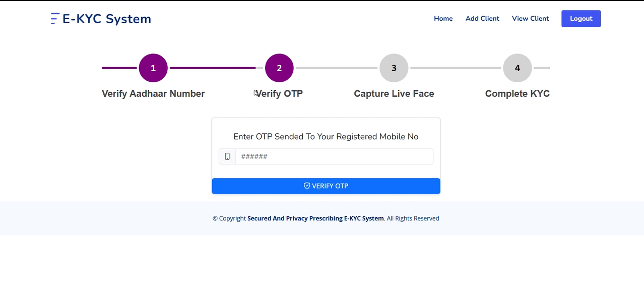This screenshot has width=644, height=296.
Task: Select step 1 Verify Aadhaar Number circle
Action: pos(153,68)
